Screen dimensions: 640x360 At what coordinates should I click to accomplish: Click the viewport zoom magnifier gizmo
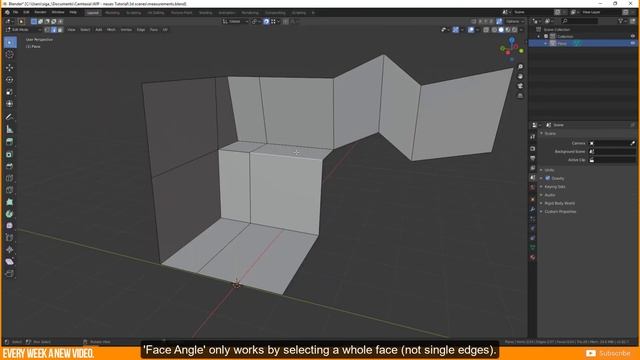(520, 67)
